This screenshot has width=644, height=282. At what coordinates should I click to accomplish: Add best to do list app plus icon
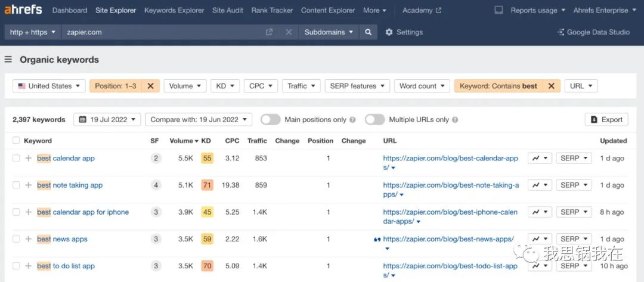(x=29, y=266)
